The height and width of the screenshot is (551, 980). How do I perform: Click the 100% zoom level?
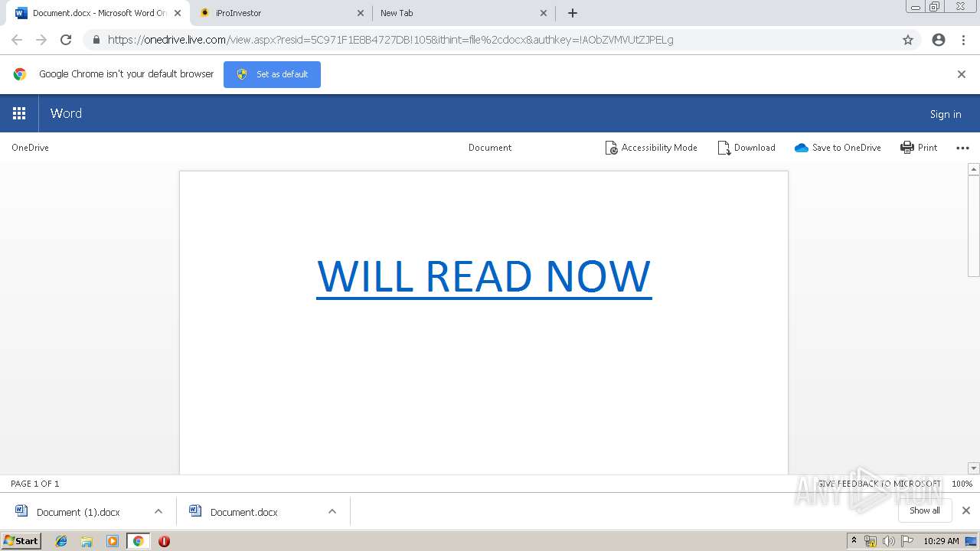tap(962, 484)
